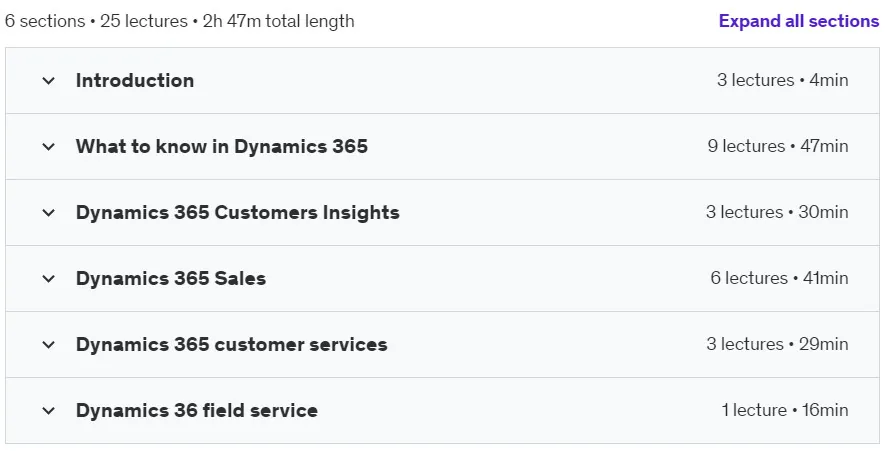This screenshot has height=451, width=885.
Task: Expand the What to know in Dynamics 365 chevron
Action: click(49, 147)
